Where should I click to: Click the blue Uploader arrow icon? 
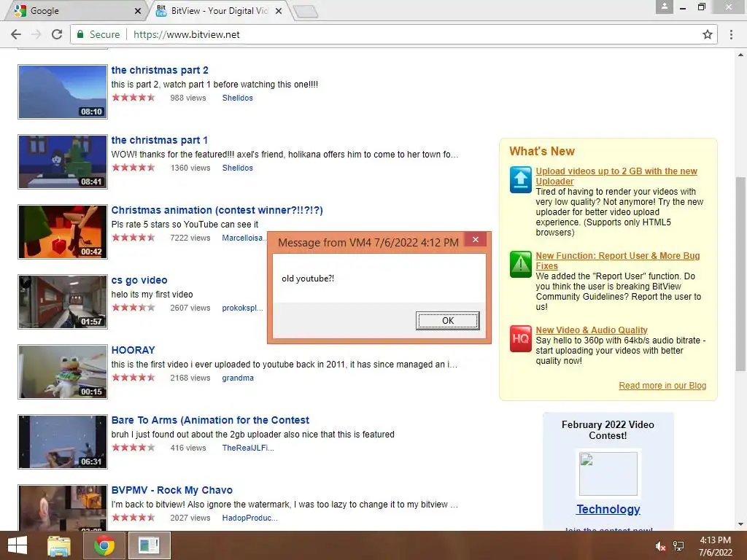(520, 179)
